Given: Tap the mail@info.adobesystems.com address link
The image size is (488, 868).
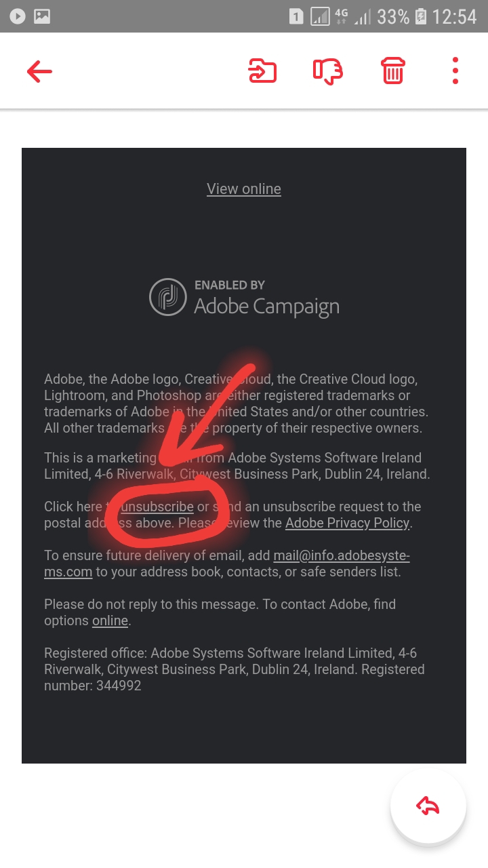Looking at the screenshot, I should click(x=227, y=564).
